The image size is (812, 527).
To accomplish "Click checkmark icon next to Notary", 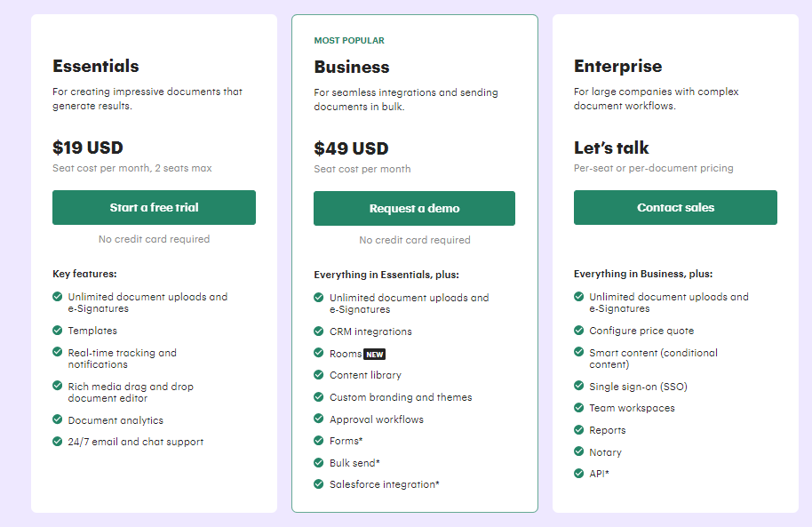I will point(579,452).
